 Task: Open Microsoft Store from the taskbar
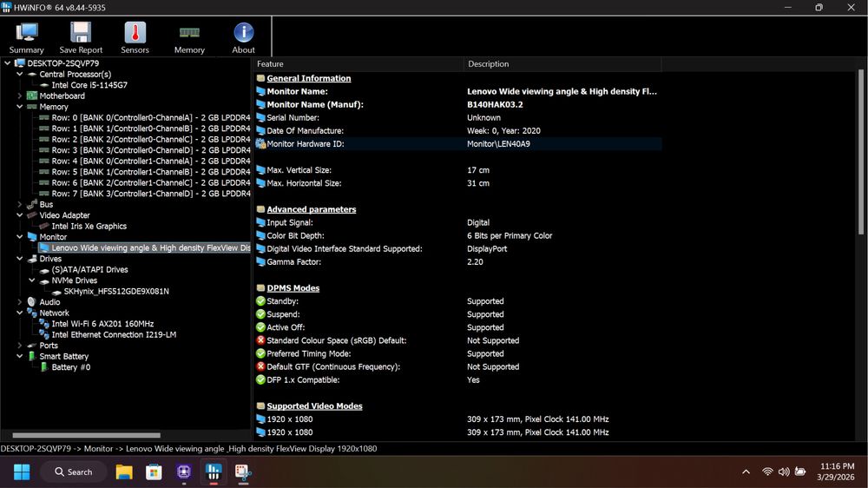[154, 472]
